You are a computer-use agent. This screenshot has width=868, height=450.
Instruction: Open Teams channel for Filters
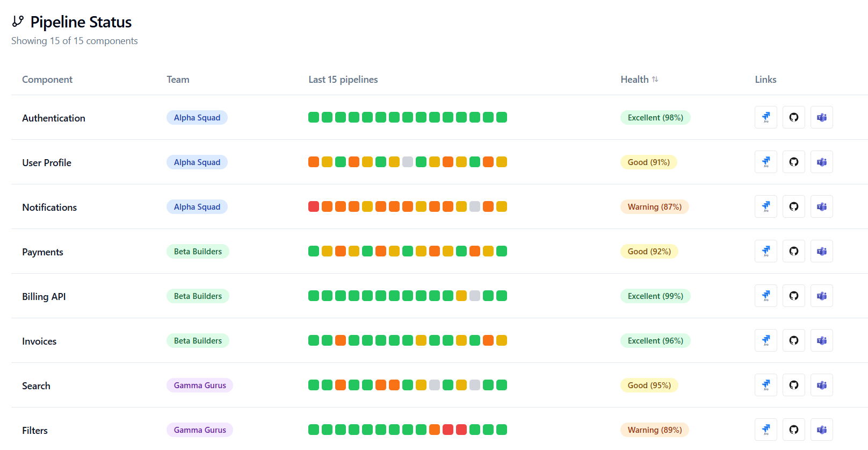[822, 430]
